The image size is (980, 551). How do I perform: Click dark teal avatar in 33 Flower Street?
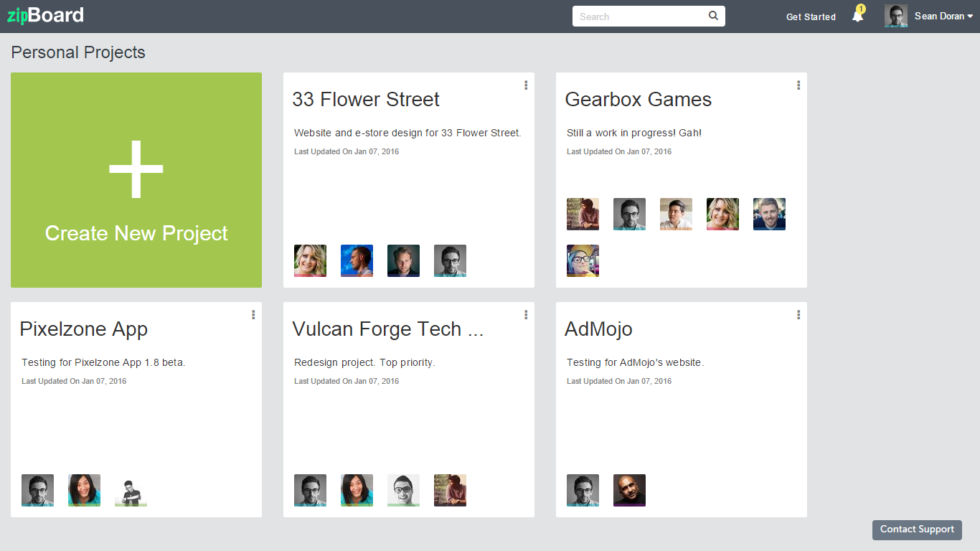(x=403, y=260)
